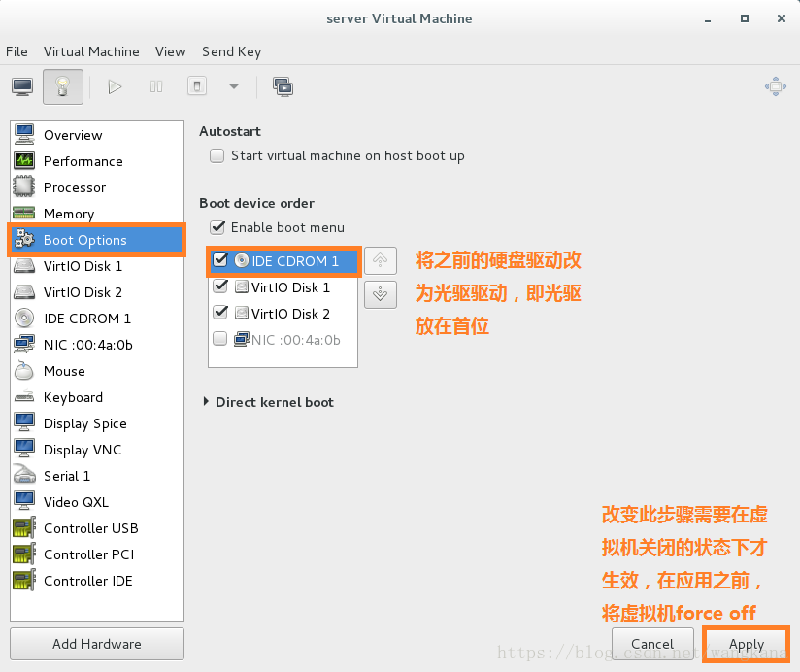Click the Add Hardware button
Screen dimensions: 800x672
(x=97, y=644)
